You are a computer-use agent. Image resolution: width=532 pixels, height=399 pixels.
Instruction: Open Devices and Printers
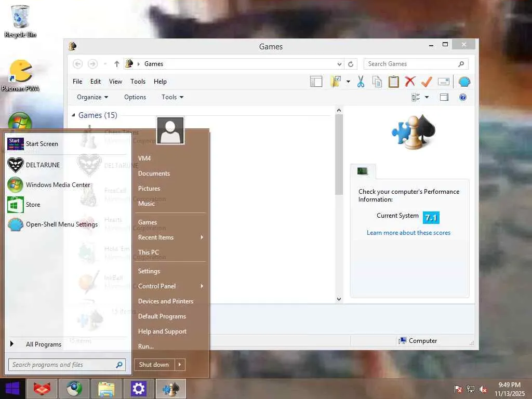point(166,301)
